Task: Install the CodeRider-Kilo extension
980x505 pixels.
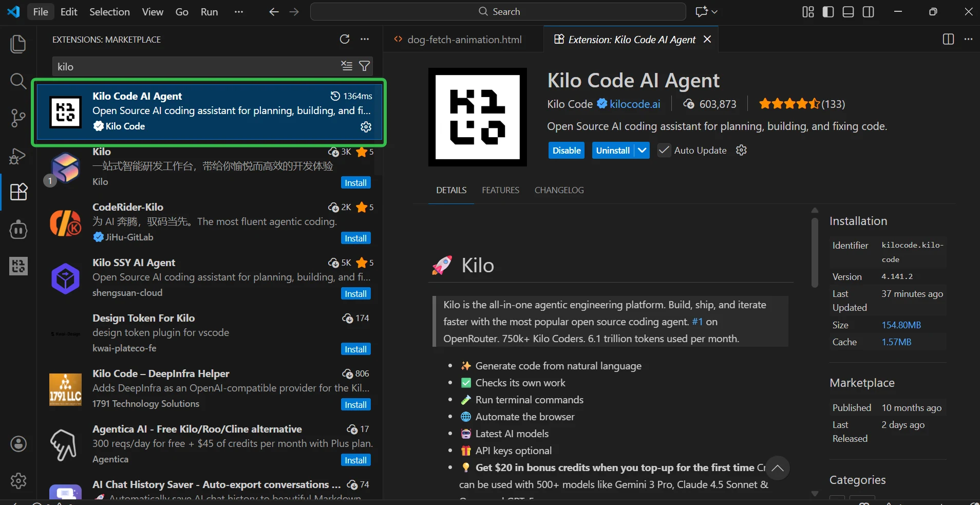Action: [x=355, y=238]
